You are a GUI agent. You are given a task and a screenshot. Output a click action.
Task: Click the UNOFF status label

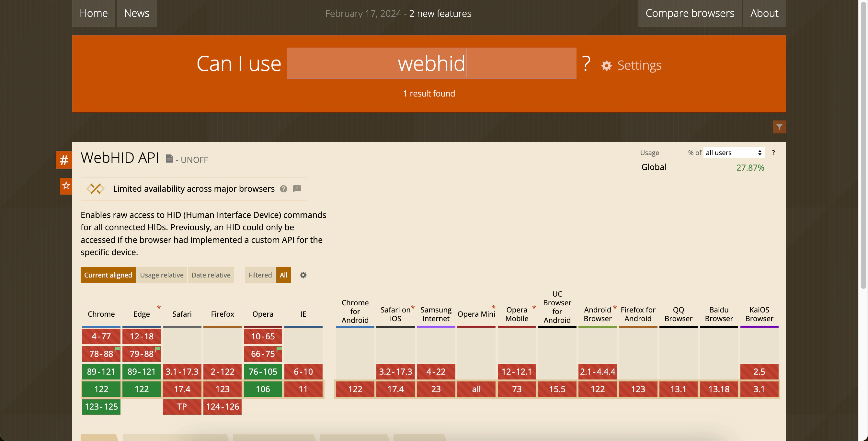(x=194, y=160)
